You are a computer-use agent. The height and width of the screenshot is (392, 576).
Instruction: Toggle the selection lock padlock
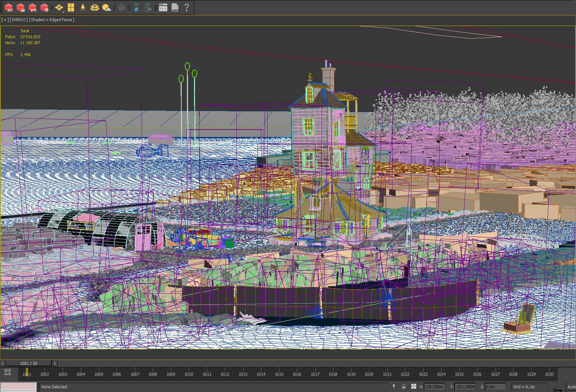coord(404,386)
